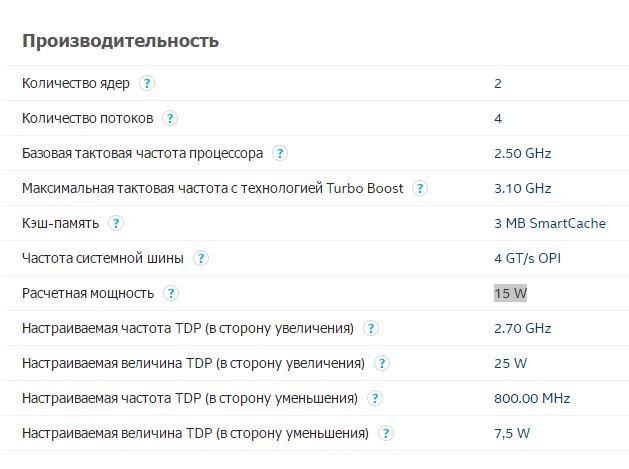Open help for Настраиваемая частота TDP уменьшения
629x469 pixels.
point(375,398)
